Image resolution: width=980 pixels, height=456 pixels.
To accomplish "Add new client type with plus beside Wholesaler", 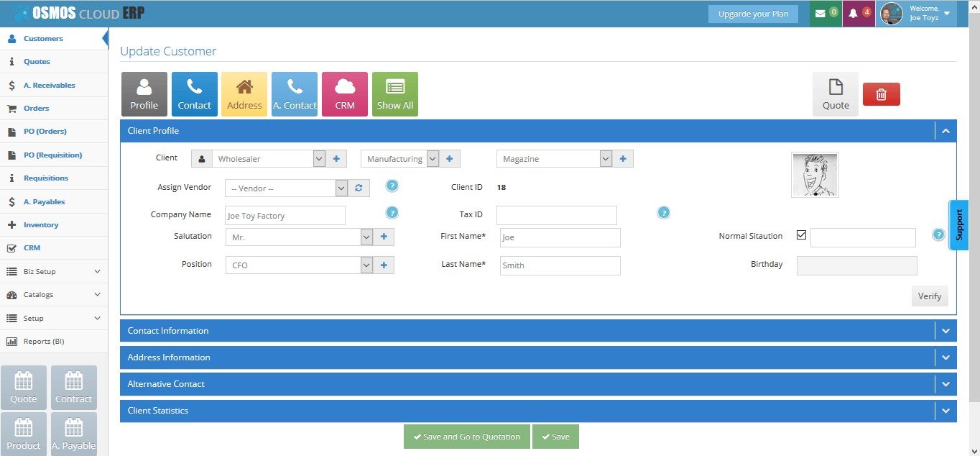I will (x=336, y=159).
